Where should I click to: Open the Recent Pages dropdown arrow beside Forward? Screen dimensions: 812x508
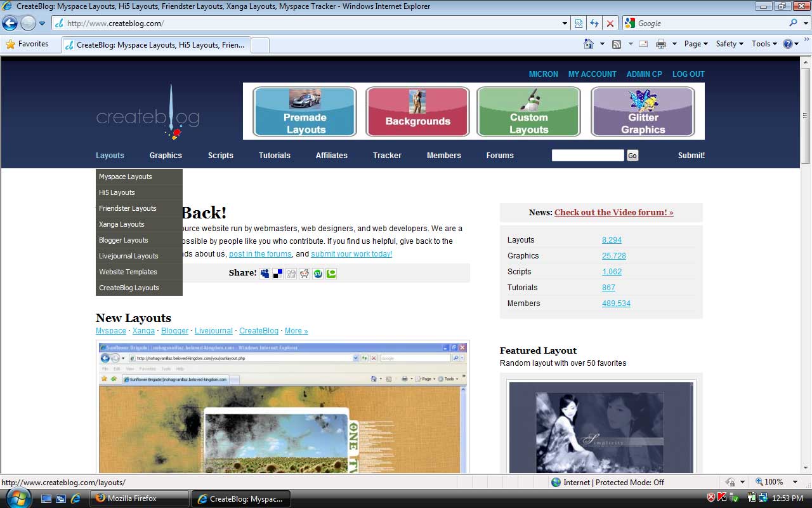point(43,23)
